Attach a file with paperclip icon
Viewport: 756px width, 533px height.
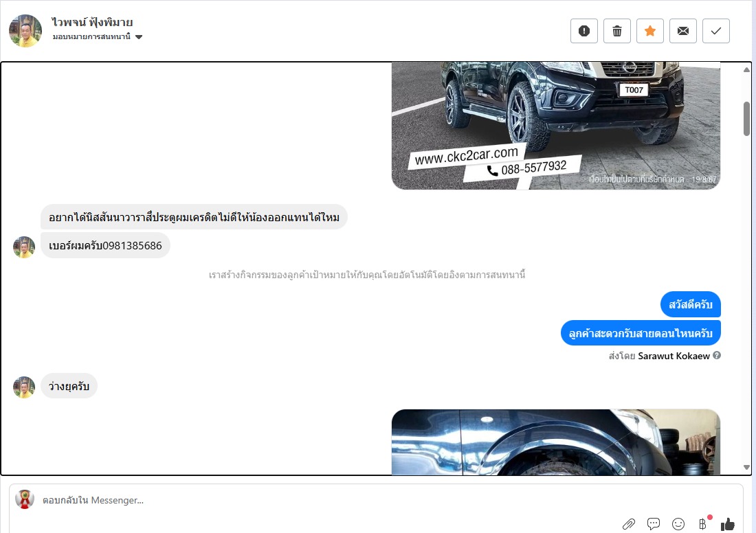[628, 524]
